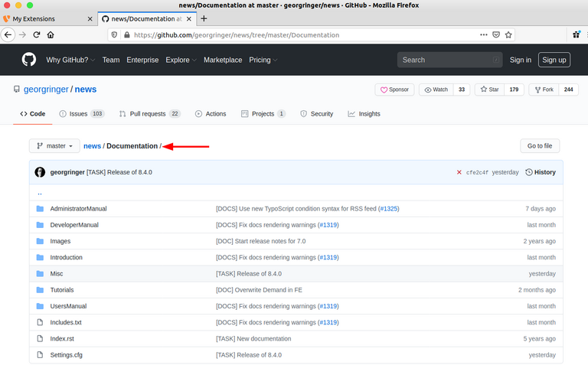Image resolution: width=588 pixels, height=365 pixels.
Task: Sponsor georgringer with the heart button
Action: point(395,90)
